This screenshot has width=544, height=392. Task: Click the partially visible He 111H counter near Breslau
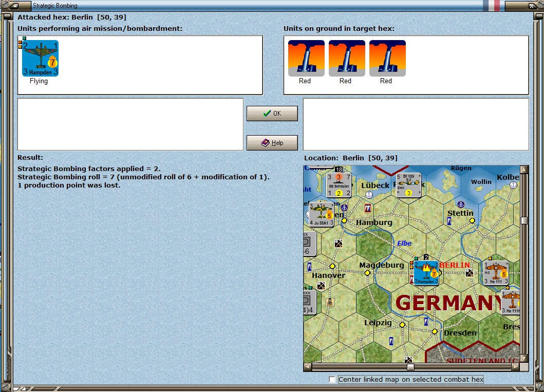511,302
